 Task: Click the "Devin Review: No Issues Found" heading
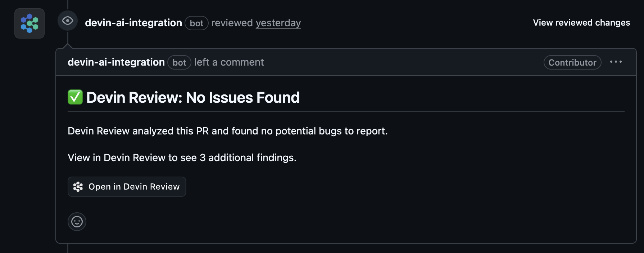tap(193, 98)
